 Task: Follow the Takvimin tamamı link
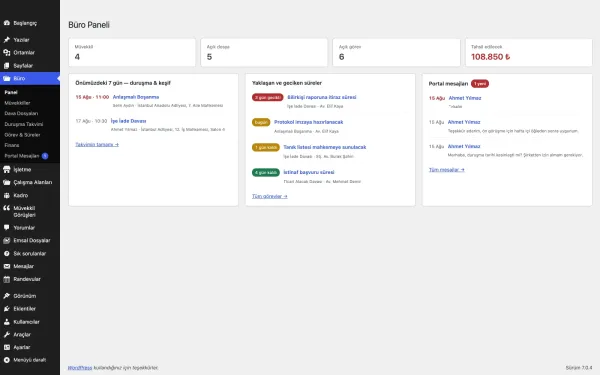pyautogui.click(x=97, y=144)
